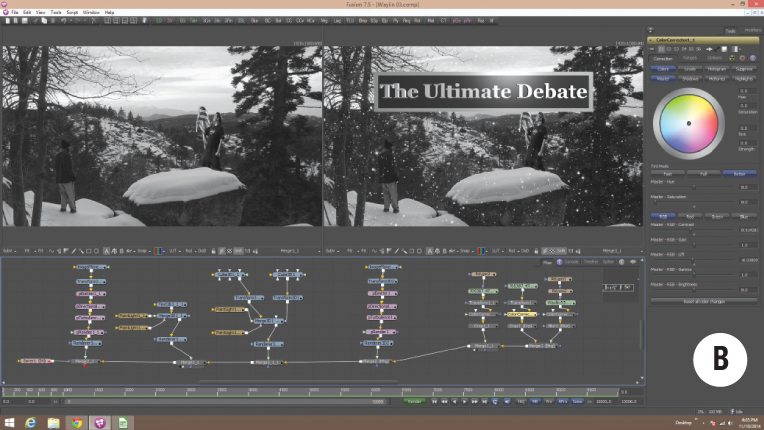The height and width of the screenshot is (430, 764).
Task: Select Better tint mode
Action: [740, 174]
